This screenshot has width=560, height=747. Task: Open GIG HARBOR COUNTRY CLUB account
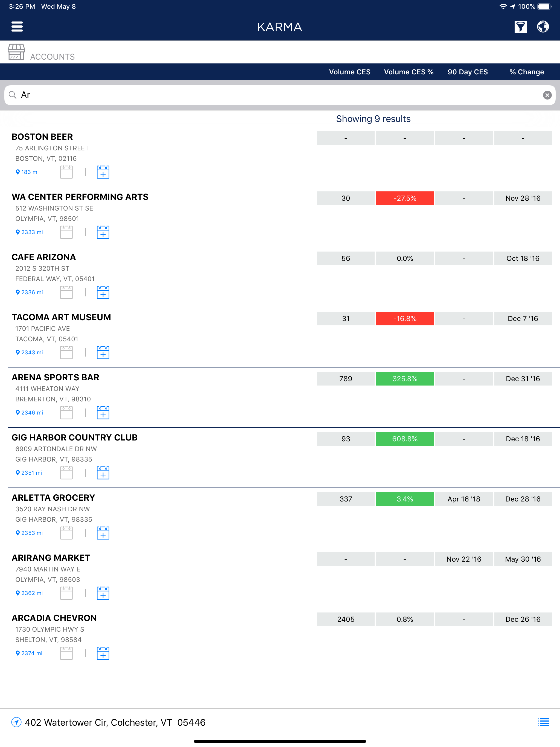[75, 437]
